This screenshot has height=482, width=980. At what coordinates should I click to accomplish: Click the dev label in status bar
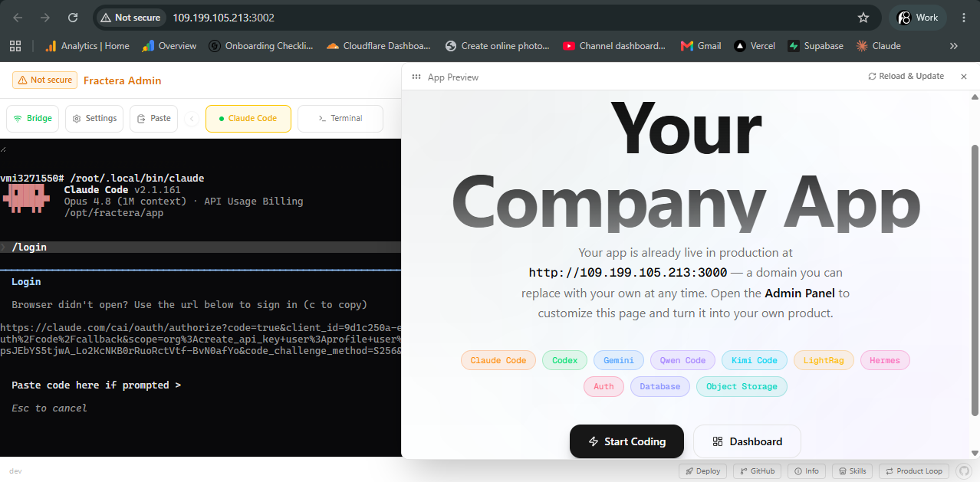[x=15, y=471]
